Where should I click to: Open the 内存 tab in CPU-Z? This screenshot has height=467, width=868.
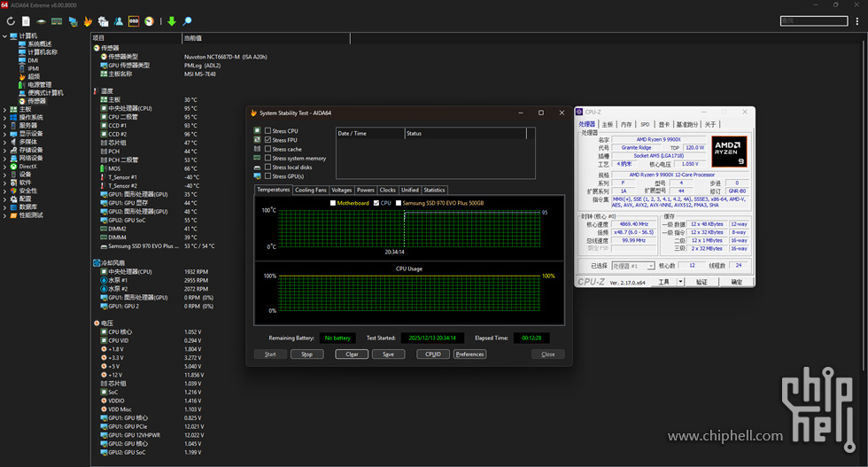(x=626, y=125)
